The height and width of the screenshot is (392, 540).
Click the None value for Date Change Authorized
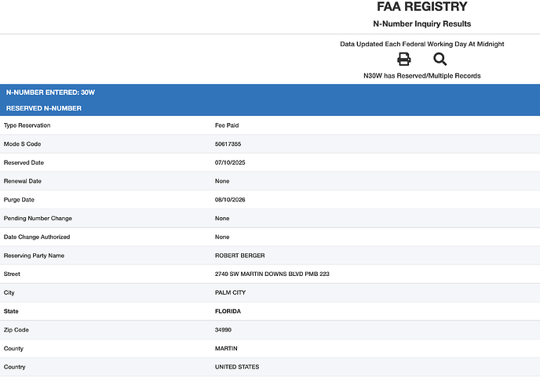coord(222,237)
